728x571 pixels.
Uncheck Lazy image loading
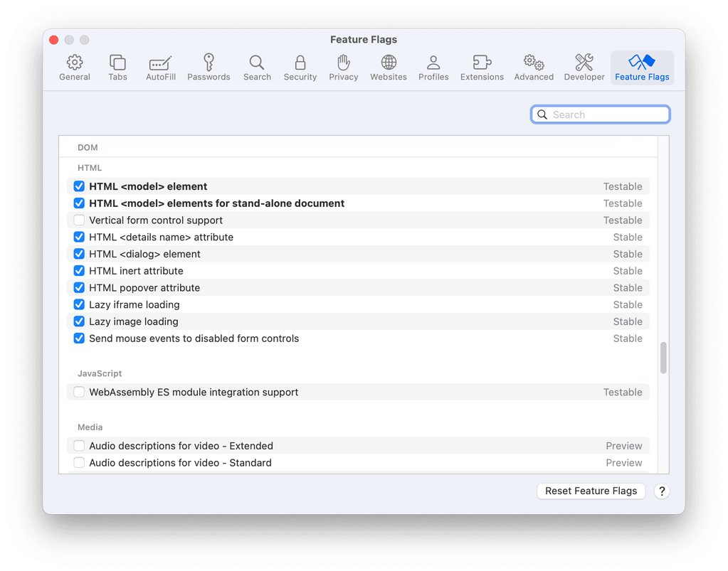(79, 321)
